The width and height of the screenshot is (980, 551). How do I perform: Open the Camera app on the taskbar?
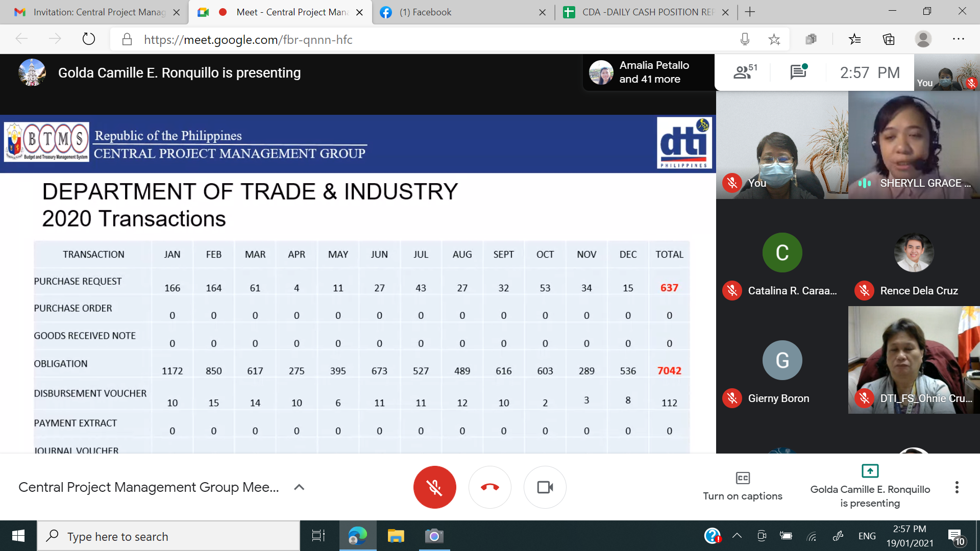point(434,536)
